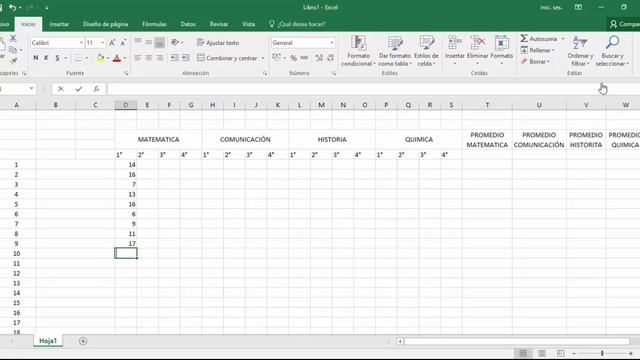The height and width of the screenshot is (360, 640).
Task: Toggle center horizontal alignment
Action: (x=149, y=58)
